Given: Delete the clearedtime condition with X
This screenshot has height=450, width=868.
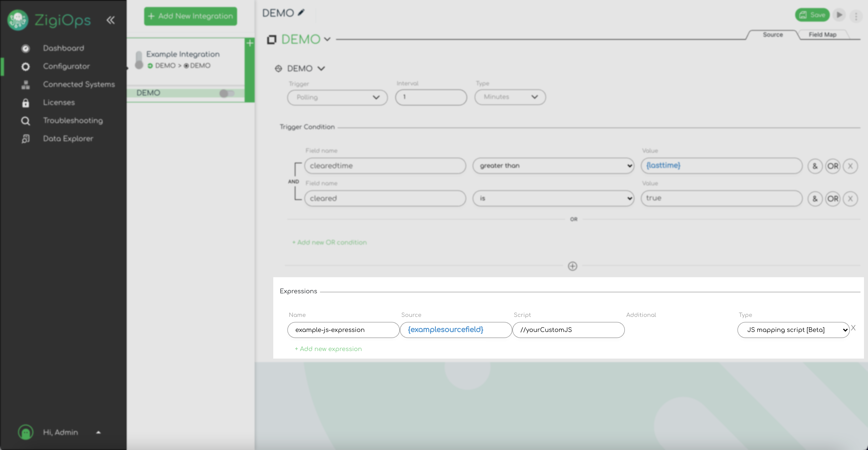Looking at the screenshot, I should tap(850, 166).
